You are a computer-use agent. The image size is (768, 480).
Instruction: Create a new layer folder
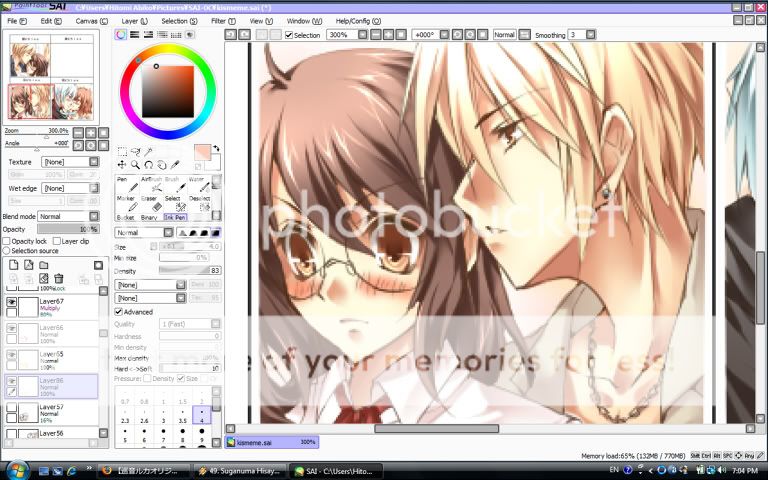coord(44,265)
